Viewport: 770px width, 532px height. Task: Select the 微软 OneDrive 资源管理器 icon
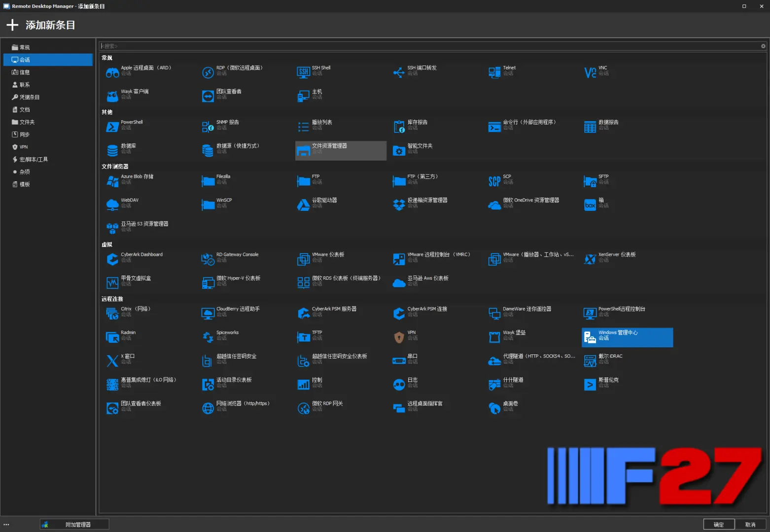[494, 205]
